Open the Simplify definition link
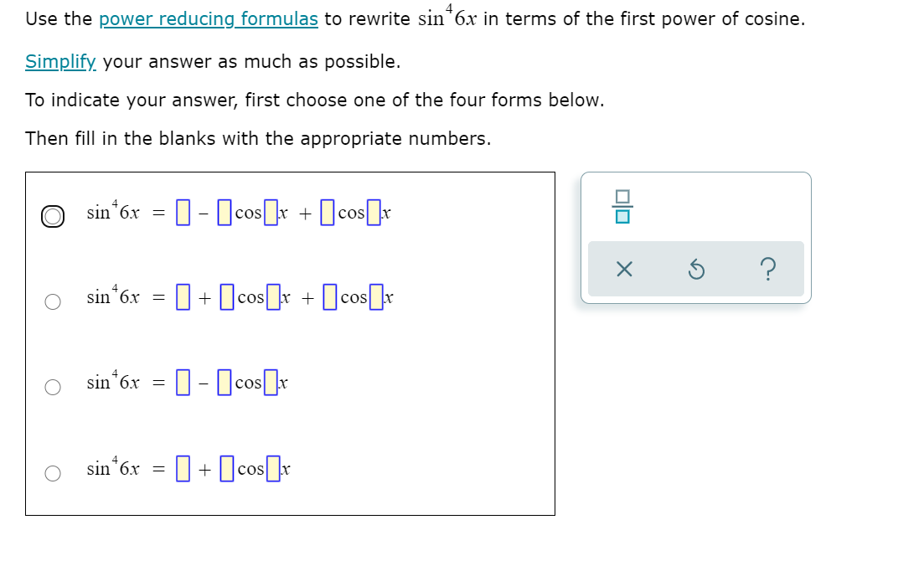The image size is (924, 561). (x=59, y=61)
